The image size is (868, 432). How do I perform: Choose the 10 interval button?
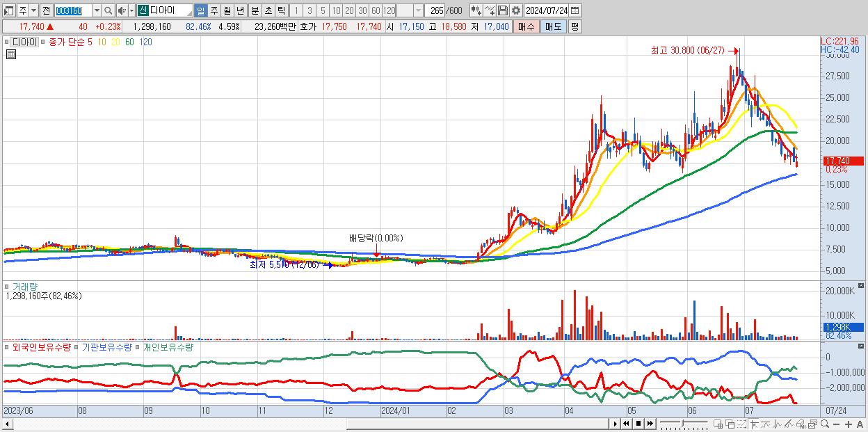click(x=336, y=10)
